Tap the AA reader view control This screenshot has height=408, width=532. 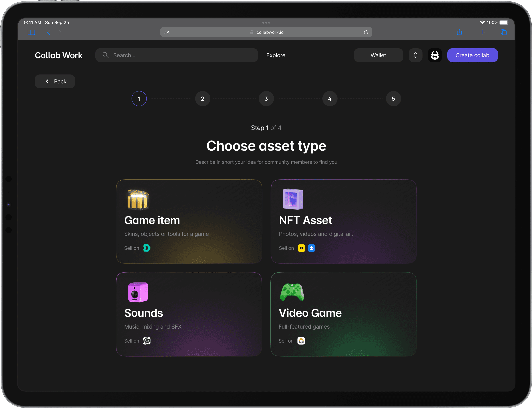click(x=167, y=32)
